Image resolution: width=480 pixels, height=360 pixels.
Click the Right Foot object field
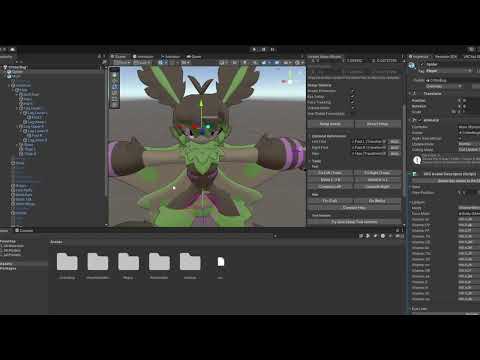369,148
